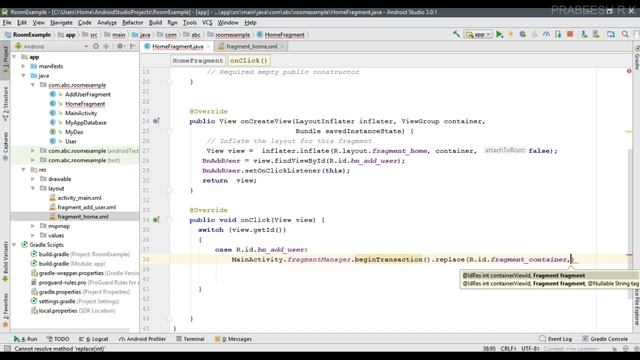Collapse the Gradle Scripts node
The width and height of the screenshot is (640, 360).
point(14,244)
